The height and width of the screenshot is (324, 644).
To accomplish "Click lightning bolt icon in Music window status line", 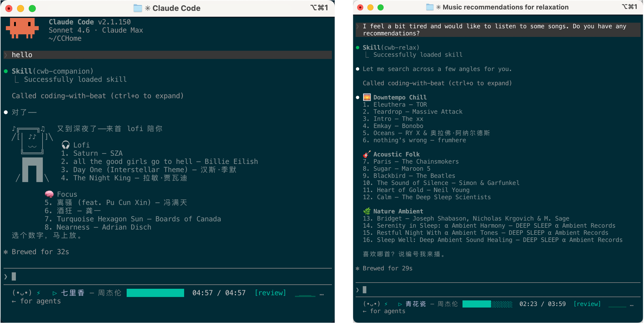I will coord(386,304).
